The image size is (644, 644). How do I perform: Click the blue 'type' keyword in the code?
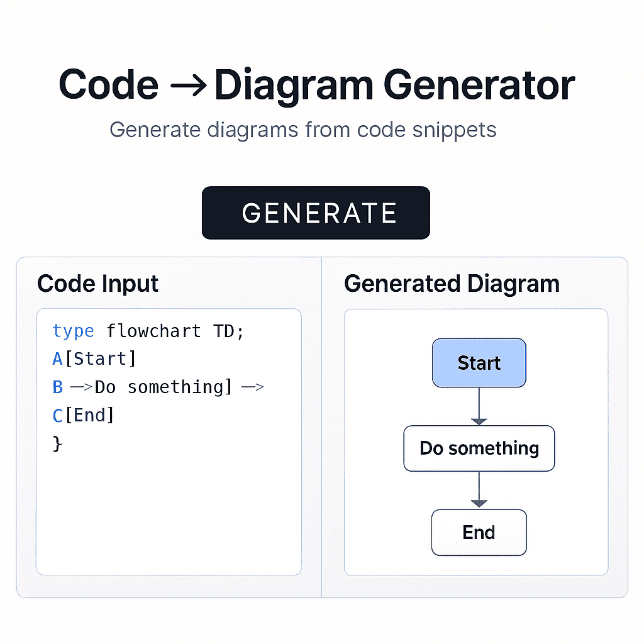[73, 331]
